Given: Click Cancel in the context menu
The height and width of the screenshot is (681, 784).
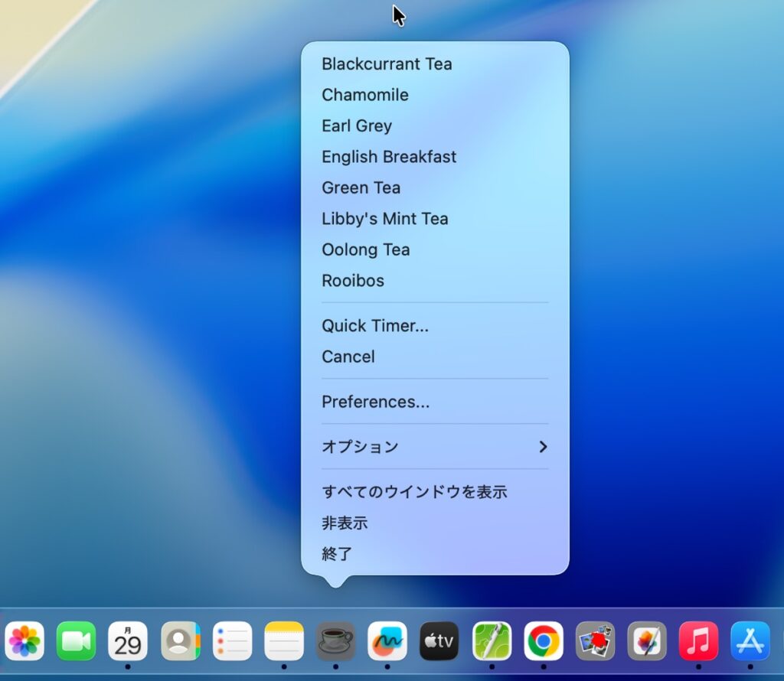Looking at the screenshot, I should tap(348, 357).
